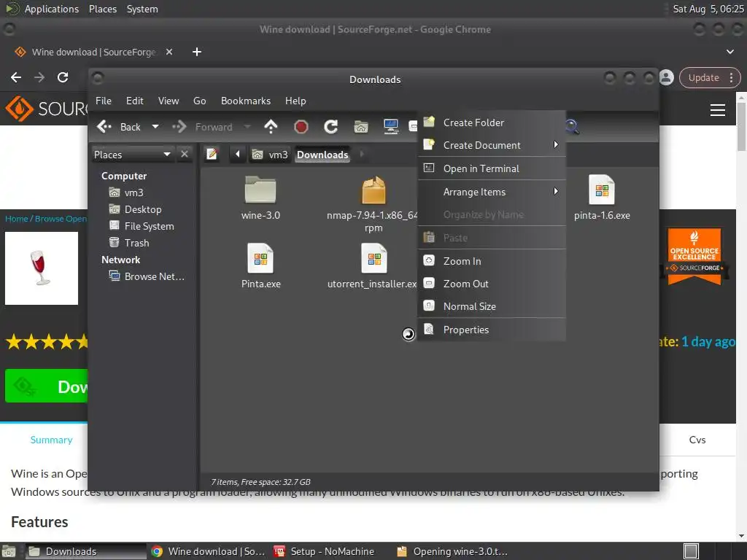Close the Wine download Chrome tab
Viewport: 747px width, 560px height.
[169, 52]
